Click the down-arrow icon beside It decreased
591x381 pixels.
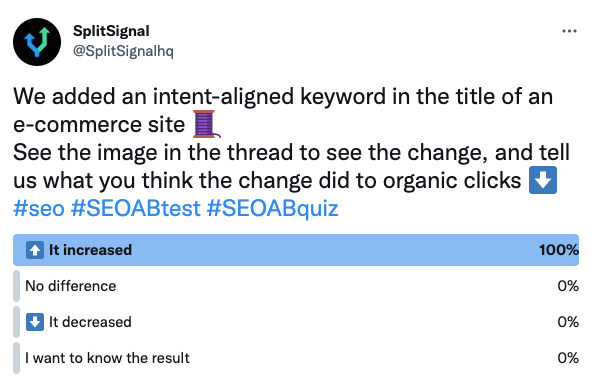[35, 322]
